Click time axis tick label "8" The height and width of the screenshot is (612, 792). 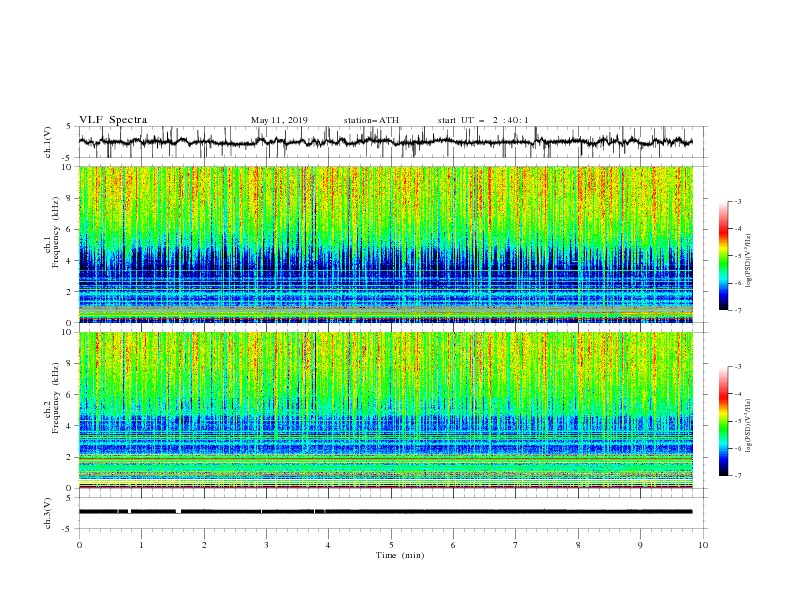578,545
